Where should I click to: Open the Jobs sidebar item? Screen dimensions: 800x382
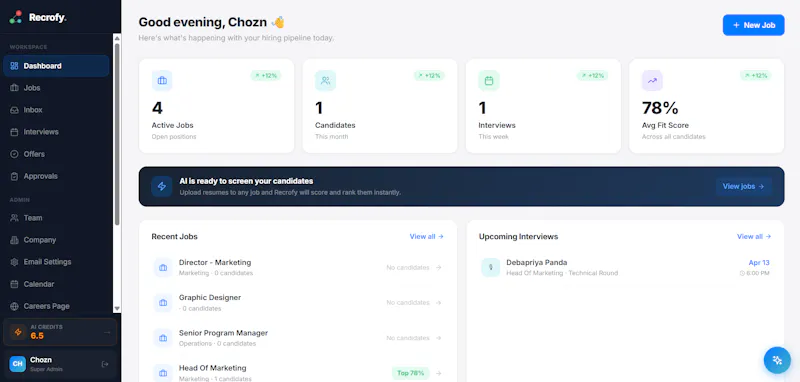point(56,88)
